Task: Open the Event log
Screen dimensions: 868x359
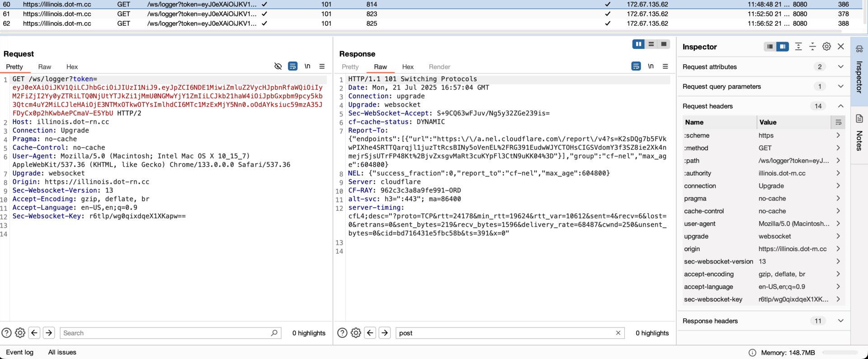Action: coord(19,352)
